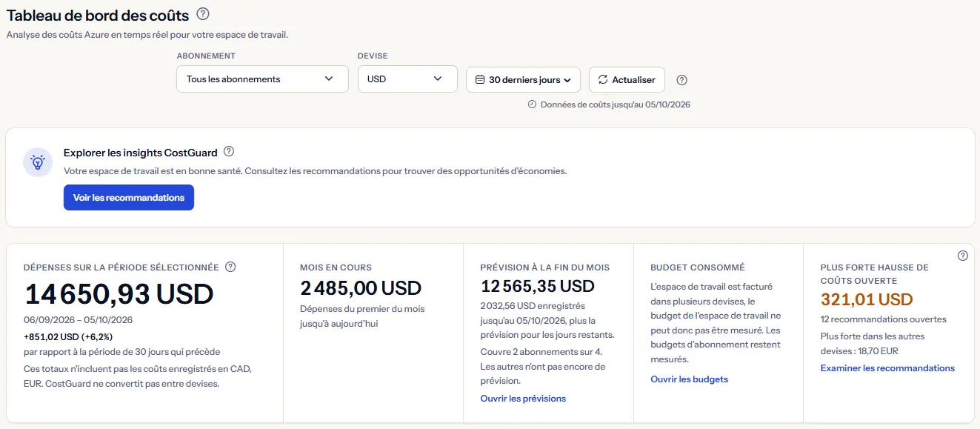The height and width of the screenshot is (429, 980).
Task: Click the lightbulb insights icon
Action: pos(38,162)
